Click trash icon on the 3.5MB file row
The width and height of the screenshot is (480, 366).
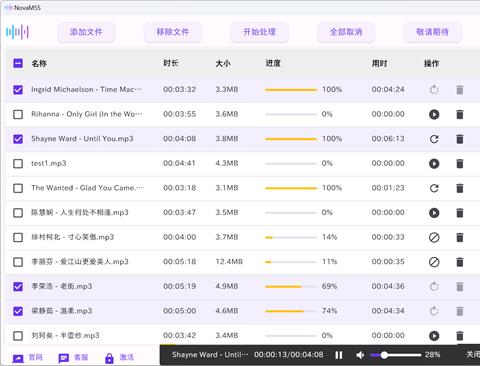(x=460, y=213)
